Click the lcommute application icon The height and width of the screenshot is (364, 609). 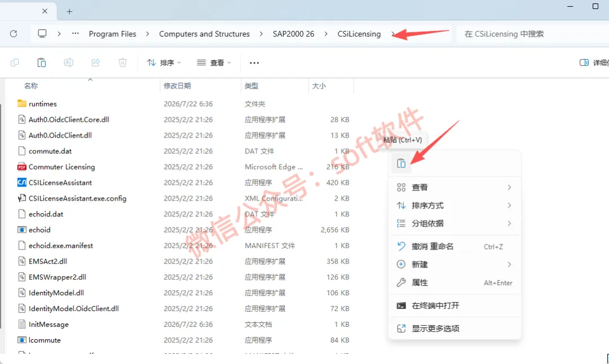[22, 340]
